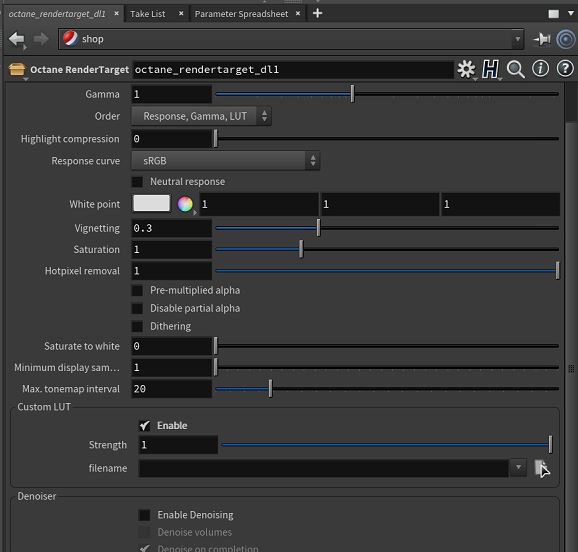Go back with the left arrow icon
The image size is (578, 552).
tap(17, 39)
